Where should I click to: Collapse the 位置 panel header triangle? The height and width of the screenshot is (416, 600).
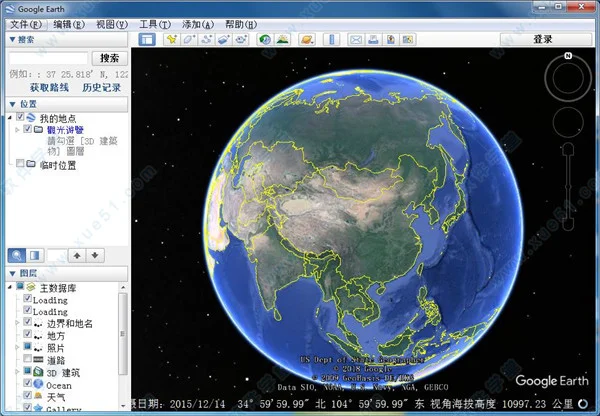click(x=12, y=104)
